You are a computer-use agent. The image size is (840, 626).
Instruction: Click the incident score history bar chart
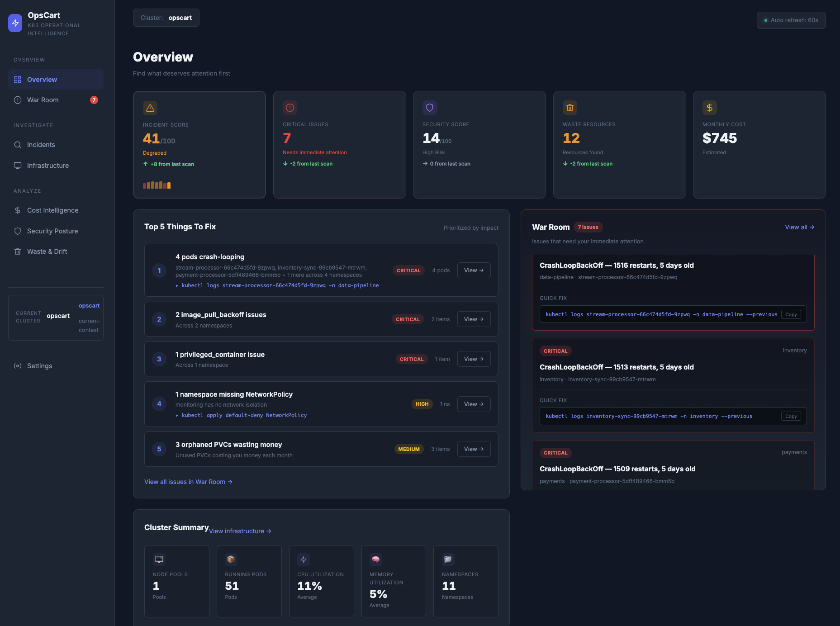tap(157, 185)
